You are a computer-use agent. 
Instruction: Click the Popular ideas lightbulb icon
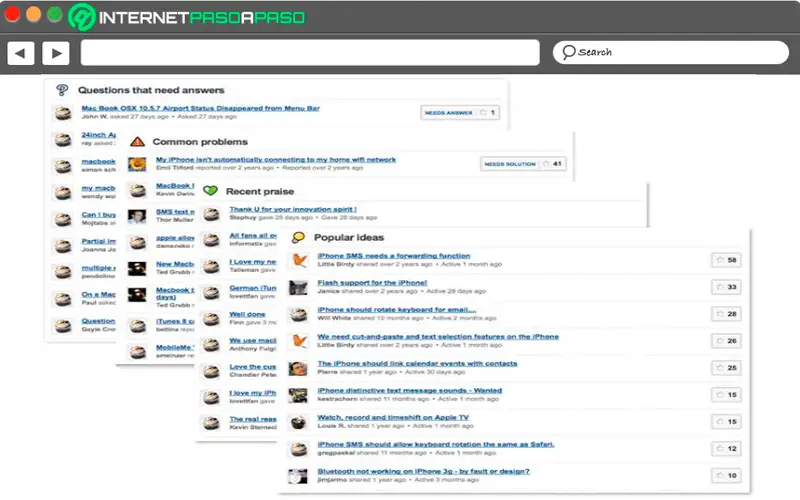point(298,237)
